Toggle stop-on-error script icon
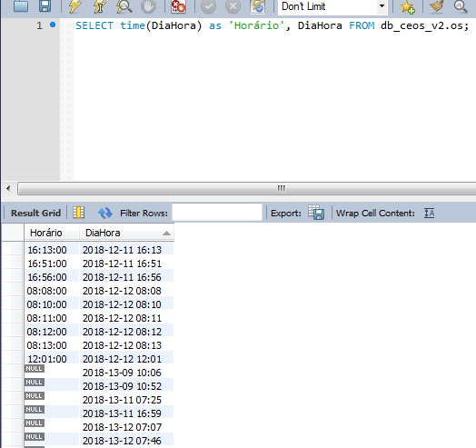 click(178, 6)
